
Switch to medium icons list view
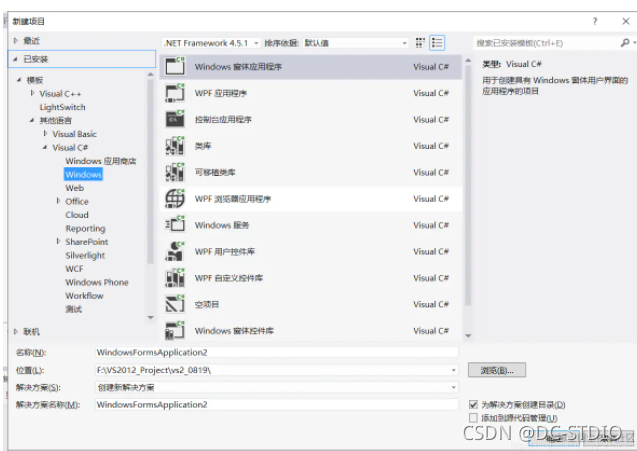(437, 43)
